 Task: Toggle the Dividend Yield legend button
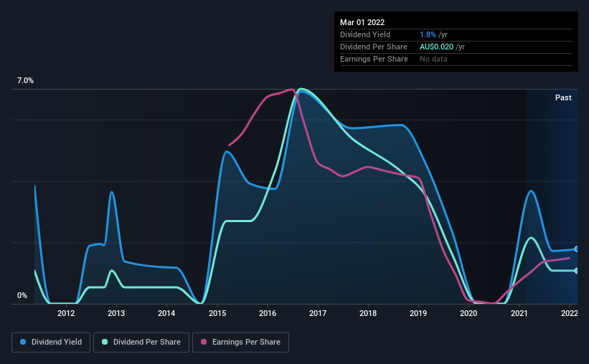click(51, 343)
